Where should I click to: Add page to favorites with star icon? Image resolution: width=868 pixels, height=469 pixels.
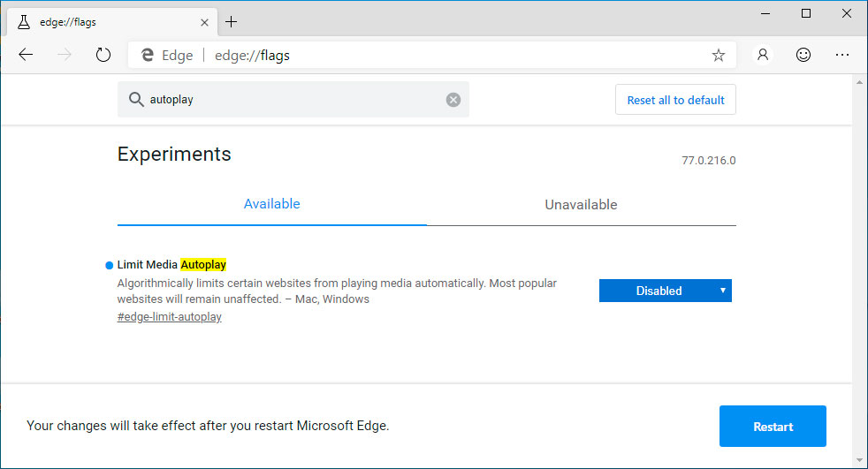[718, 56]
